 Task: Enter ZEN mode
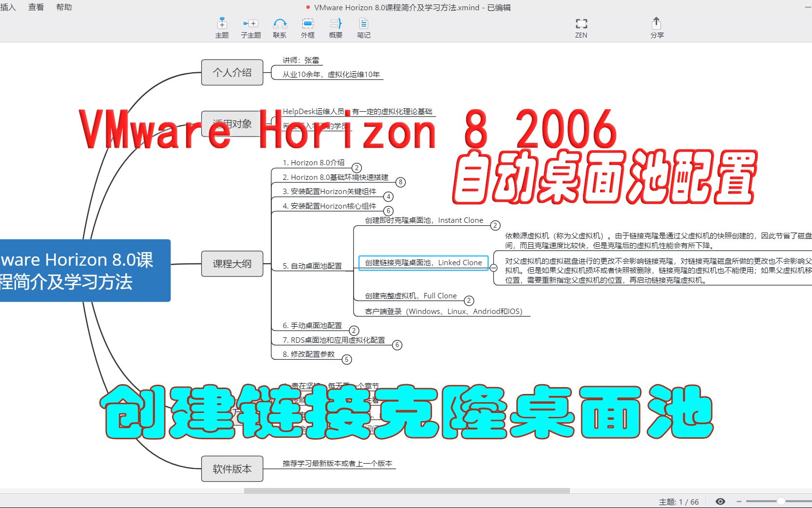coord(581,28)
